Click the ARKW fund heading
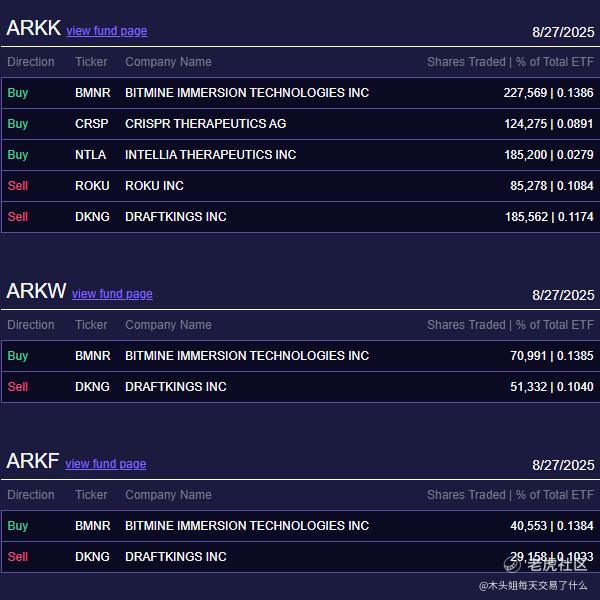The height and width of the screenshot is (600, 600). click(x=36, y=291)
